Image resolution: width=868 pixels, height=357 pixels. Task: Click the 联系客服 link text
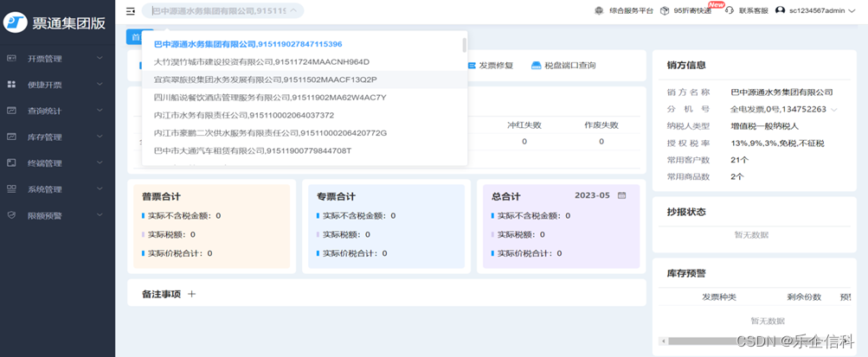[754, 10]
